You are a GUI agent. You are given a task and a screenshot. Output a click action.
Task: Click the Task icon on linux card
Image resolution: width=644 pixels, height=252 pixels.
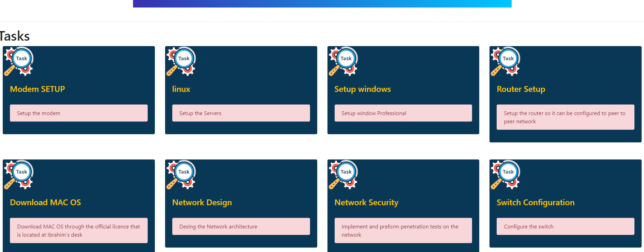(181, 61)
